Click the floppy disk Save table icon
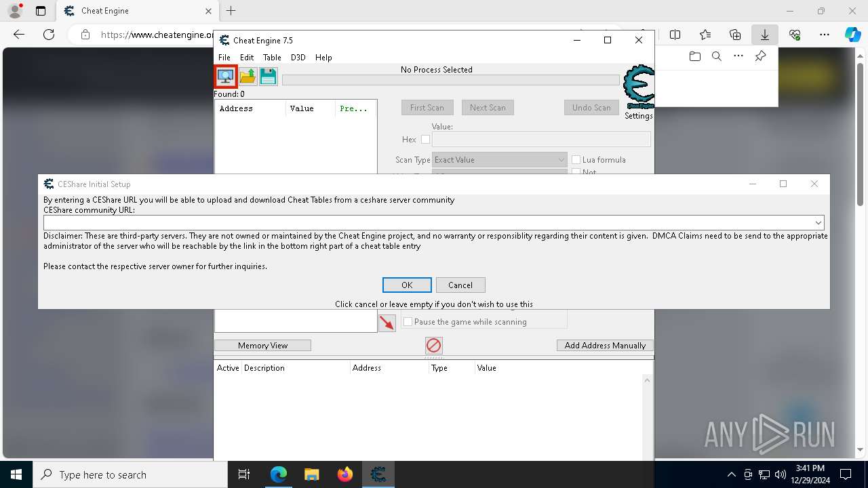The width and height of the screenshot is (868, 488). point(268,76)
